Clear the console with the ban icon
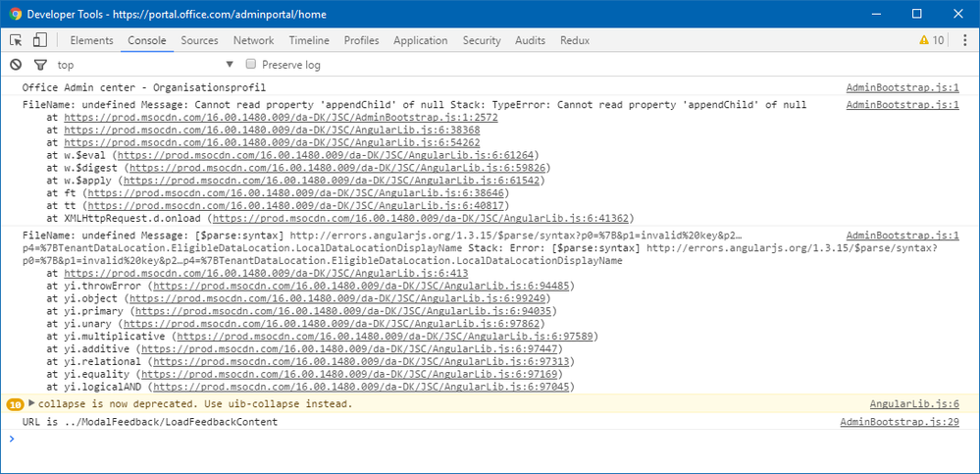The height and width of the screenshot is (474, 980). click(17, 65)
